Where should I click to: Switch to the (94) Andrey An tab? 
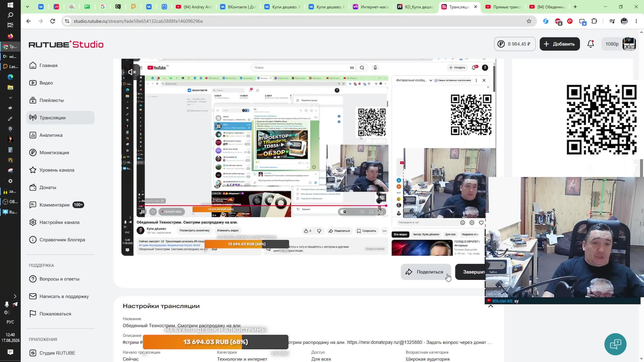click(x=193, y=7)
